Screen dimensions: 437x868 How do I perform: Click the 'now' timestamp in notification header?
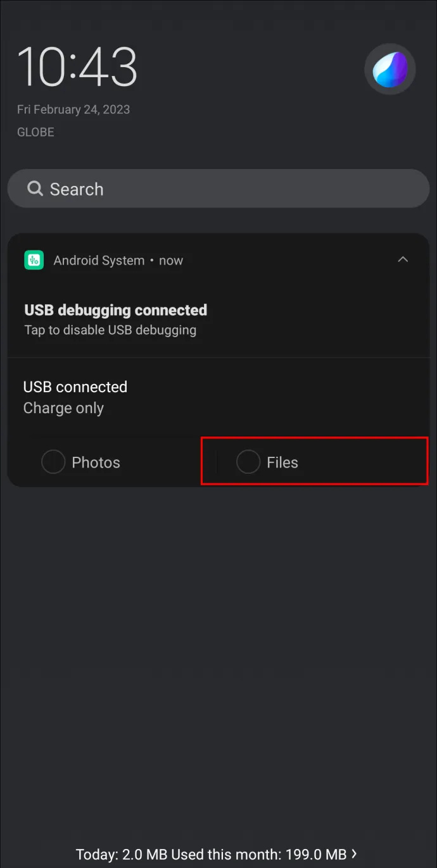pos(171,260)
